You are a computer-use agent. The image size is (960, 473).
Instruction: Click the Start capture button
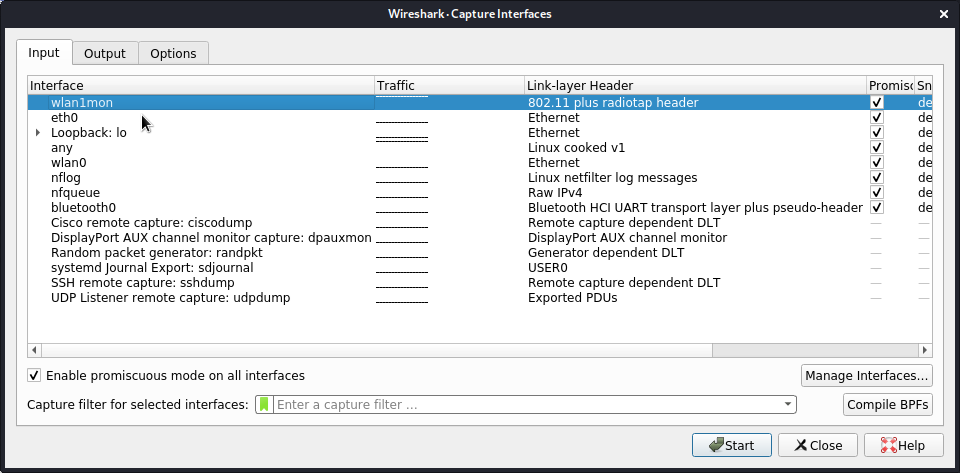[732, 445]
